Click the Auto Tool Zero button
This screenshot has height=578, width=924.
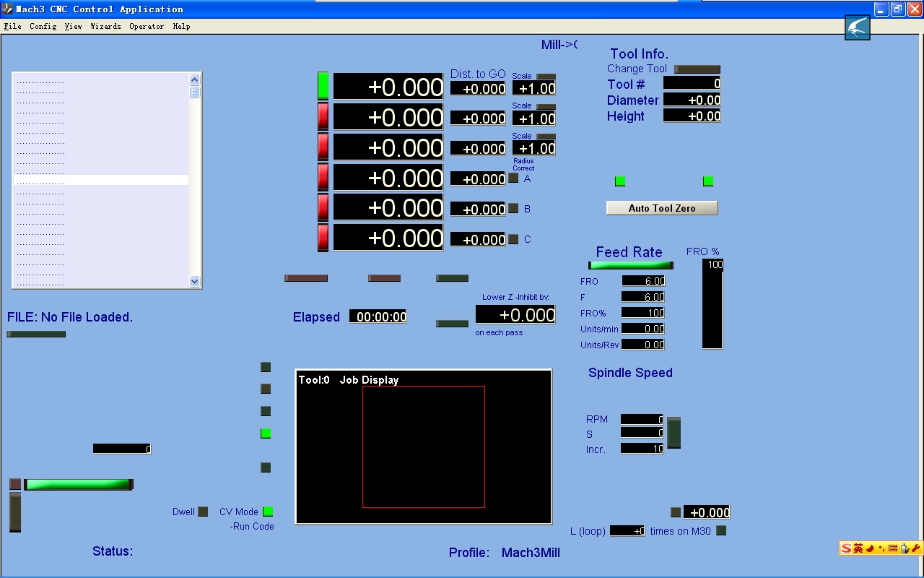662,208
